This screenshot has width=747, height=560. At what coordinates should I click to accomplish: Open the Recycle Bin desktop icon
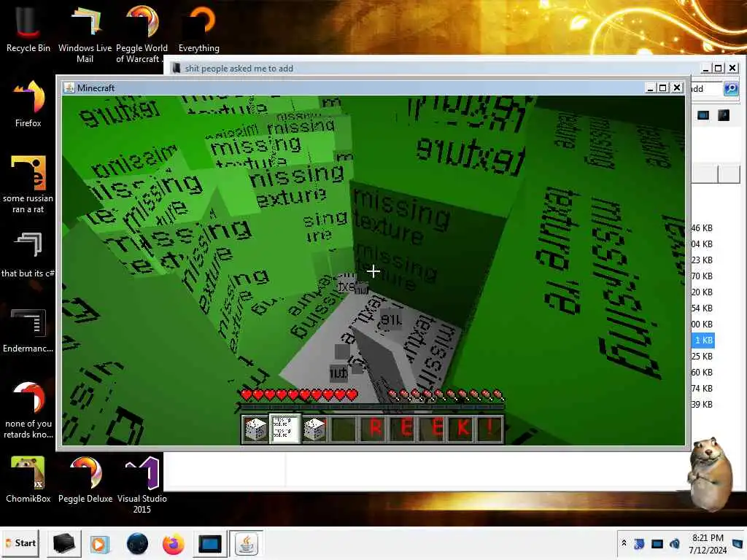coord(28,28)
